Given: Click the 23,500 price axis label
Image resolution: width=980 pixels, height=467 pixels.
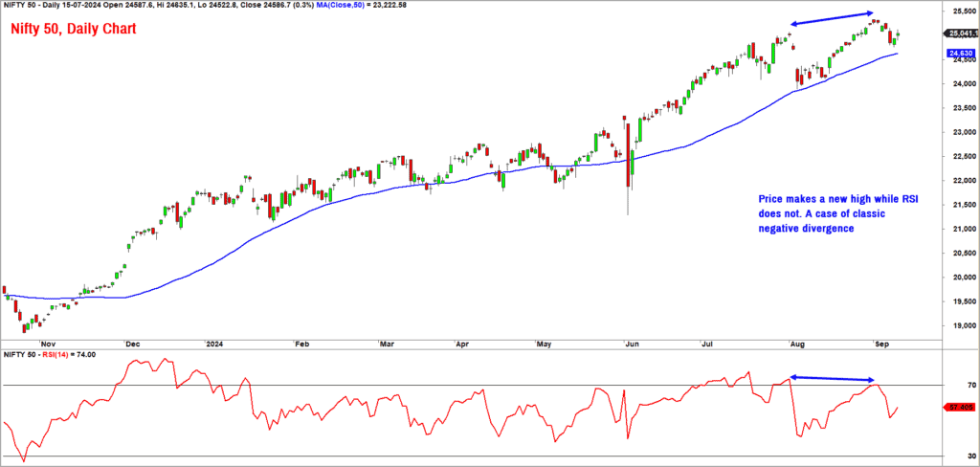Looking at the screenshot, I should (965, 108).
